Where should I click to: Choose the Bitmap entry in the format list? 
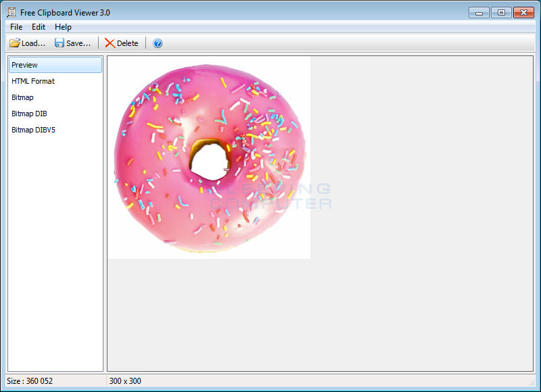coord(22,97)
